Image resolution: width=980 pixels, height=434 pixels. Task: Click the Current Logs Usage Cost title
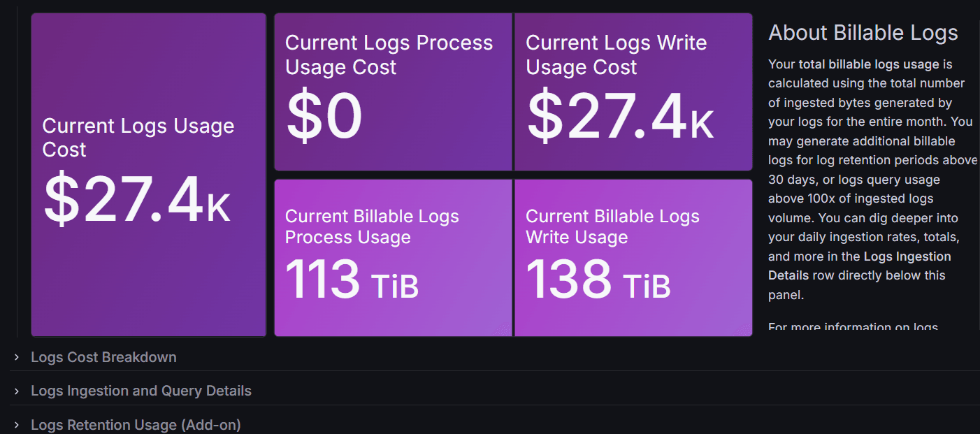click(138, 138)
